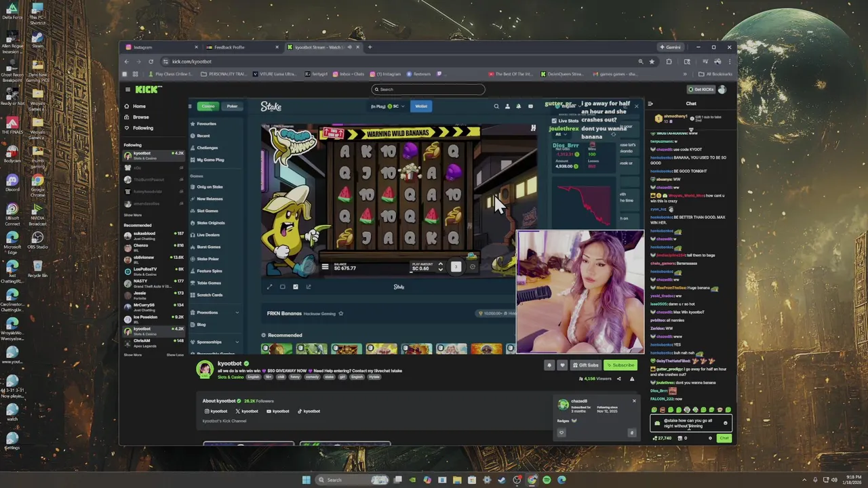Toggle theatre mode below the game
868x488 pixels.
coord(282,287)
